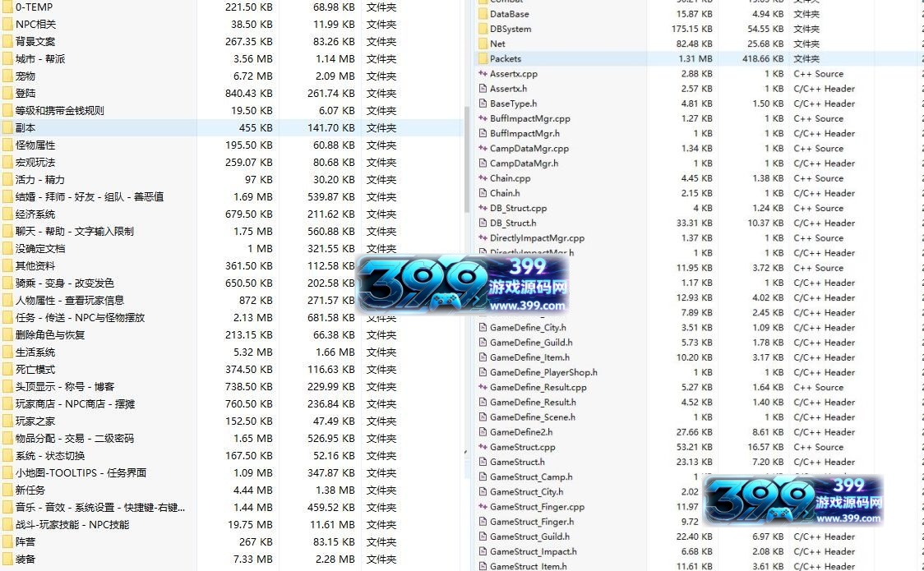This screenshot has height=571, width=924.
Task: Click the C++ icon for BuffImpactMgr.cpp
Action: tap(483, 118)
